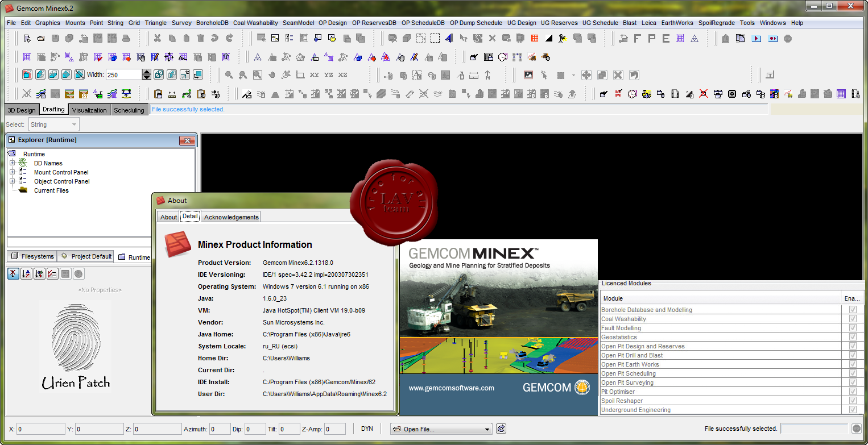This screenshot has width=868, height=445.
Task: Click the Zoom in magnifier icon
Action: click(x=229, y=75)
